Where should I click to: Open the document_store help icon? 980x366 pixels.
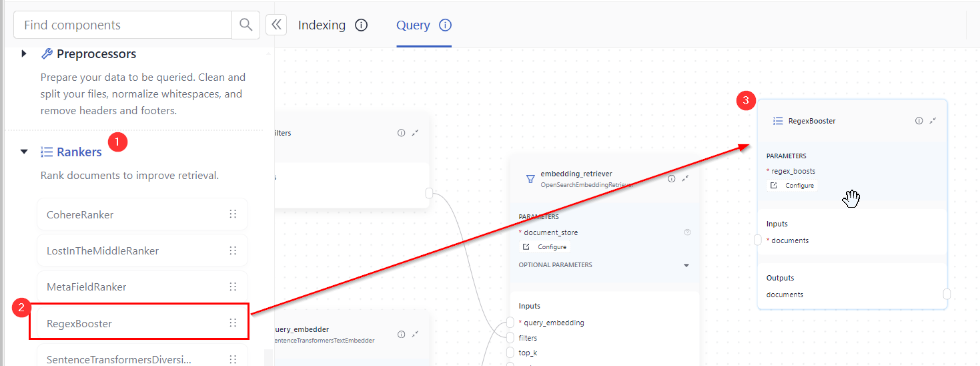(687, 232)
